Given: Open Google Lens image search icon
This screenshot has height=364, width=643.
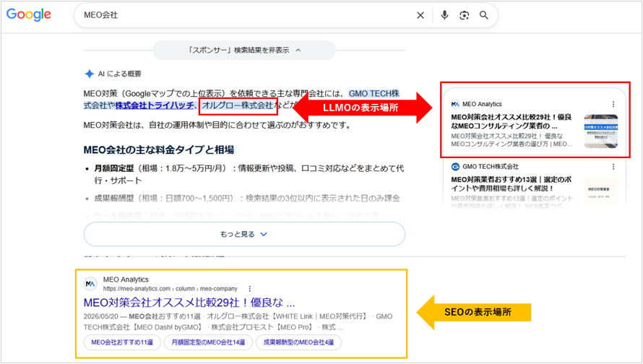Looking at the screenshot, I should [465, 15].
